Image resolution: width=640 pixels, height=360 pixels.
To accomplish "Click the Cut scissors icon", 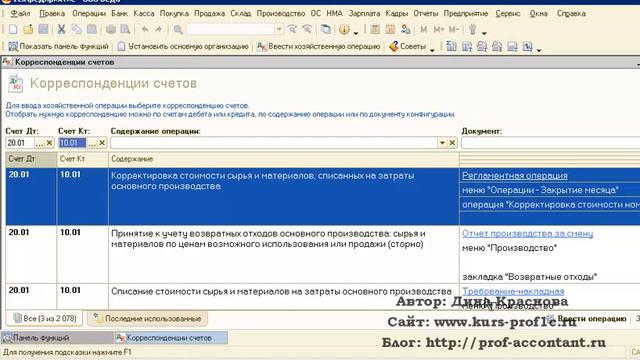I will [61, 29].
